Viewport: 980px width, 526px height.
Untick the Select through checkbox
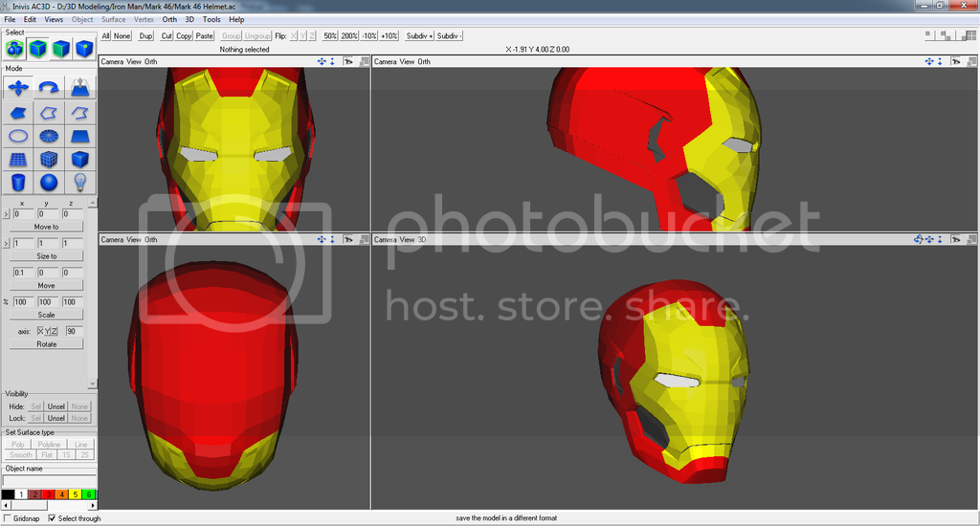pos(53,518)
